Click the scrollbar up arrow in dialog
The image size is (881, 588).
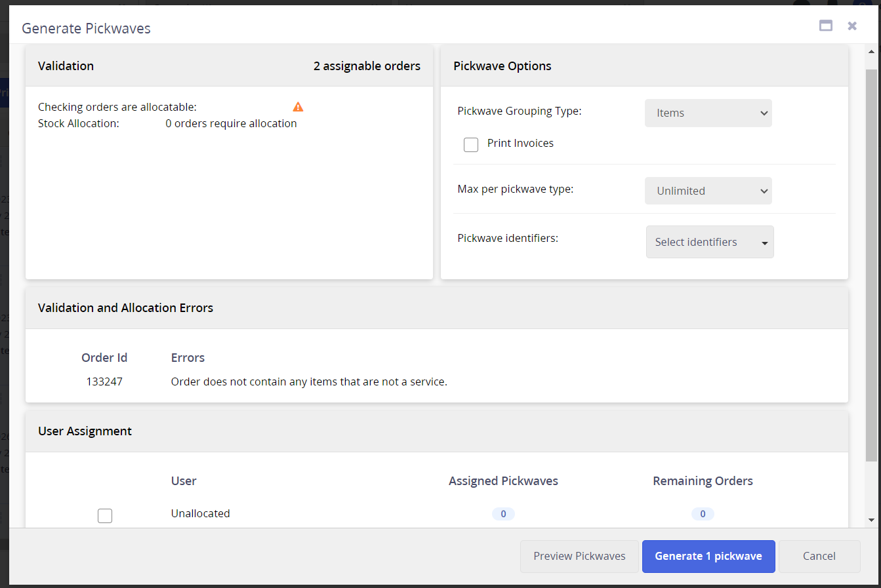tap(871, 52)
